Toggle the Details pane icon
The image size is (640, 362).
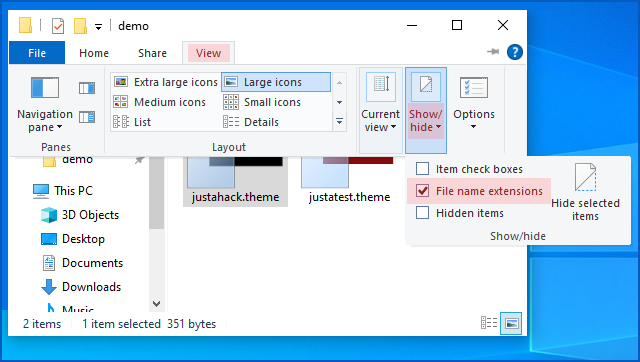click(x=87, y=117)
